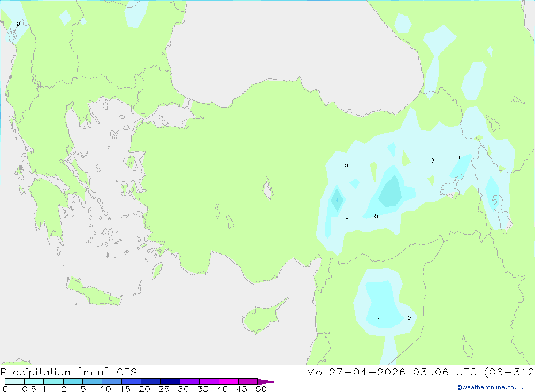The height and width of the screenshot is (392, 535).
Task: Click the forecast date 'Mo 27-04-2026' text
Action: coord(356,372)
